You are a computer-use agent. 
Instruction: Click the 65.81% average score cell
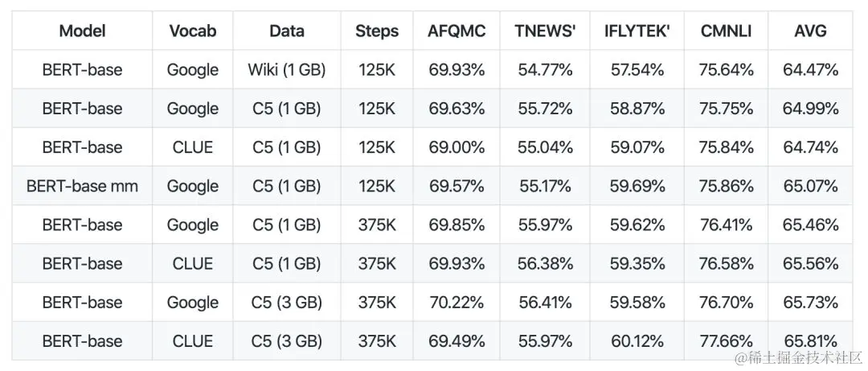[x=810, y=341]
